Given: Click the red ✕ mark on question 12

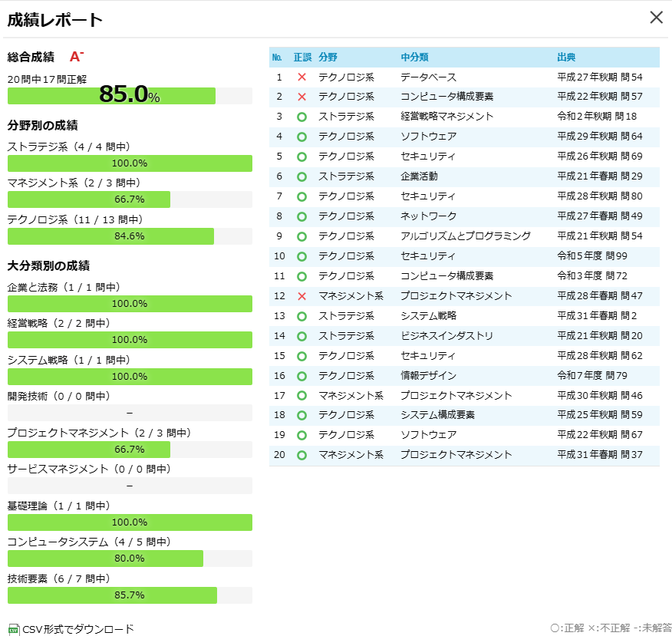Looking at the screenshot, I should coord(303,295).
